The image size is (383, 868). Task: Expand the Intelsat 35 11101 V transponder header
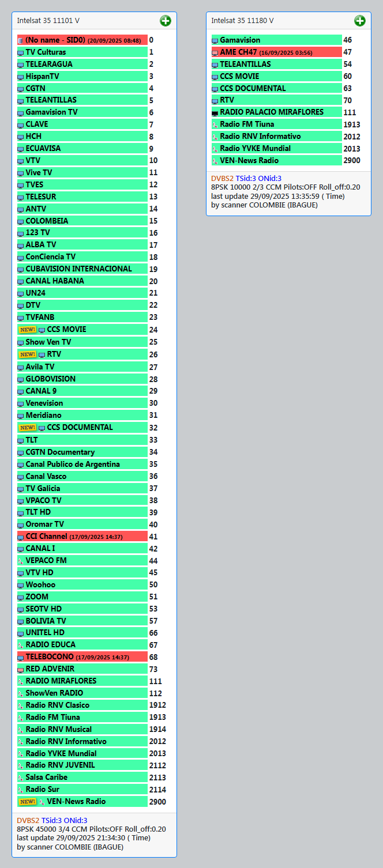pos(48,21)
